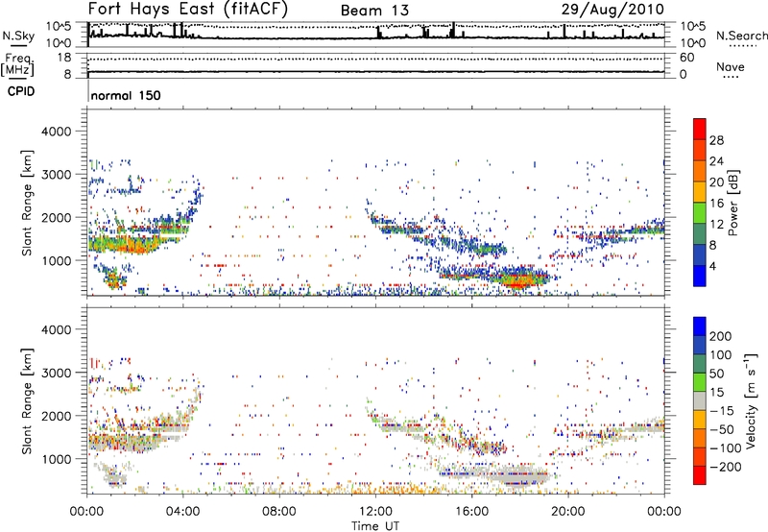Click the '200' tick on the Velocity colorbar
The height and width of the screenshot is (532, 768).
[721, 336]
